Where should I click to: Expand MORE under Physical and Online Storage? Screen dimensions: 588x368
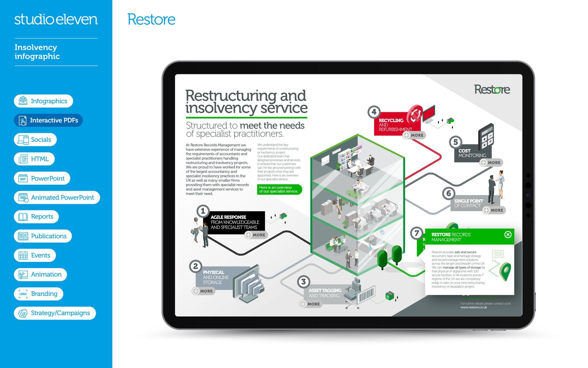click(203, 291)
